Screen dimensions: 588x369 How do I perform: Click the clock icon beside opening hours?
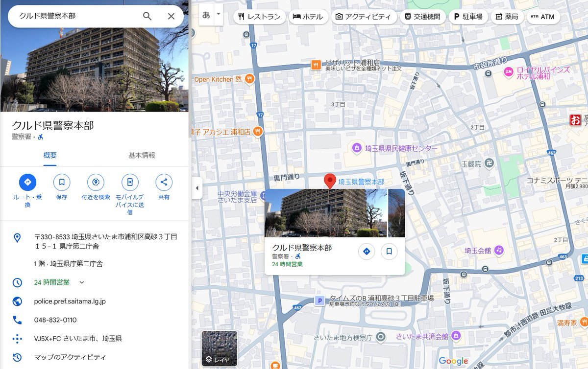click(x=17, y=282)
